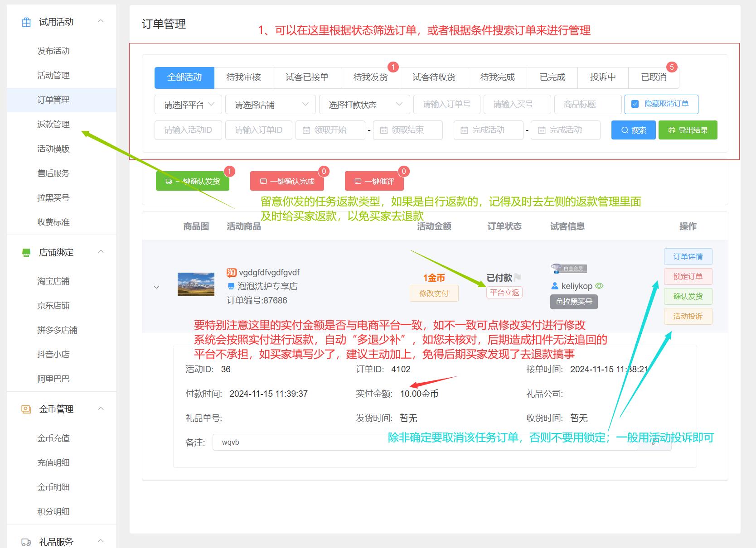Open the 请选择平台 dropdown

pos(188,105)
